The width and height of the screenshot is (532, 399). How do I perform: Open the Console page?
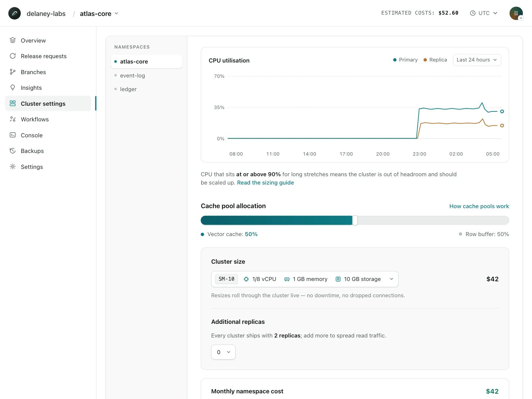pyautogui.click(x=48, y=135)
